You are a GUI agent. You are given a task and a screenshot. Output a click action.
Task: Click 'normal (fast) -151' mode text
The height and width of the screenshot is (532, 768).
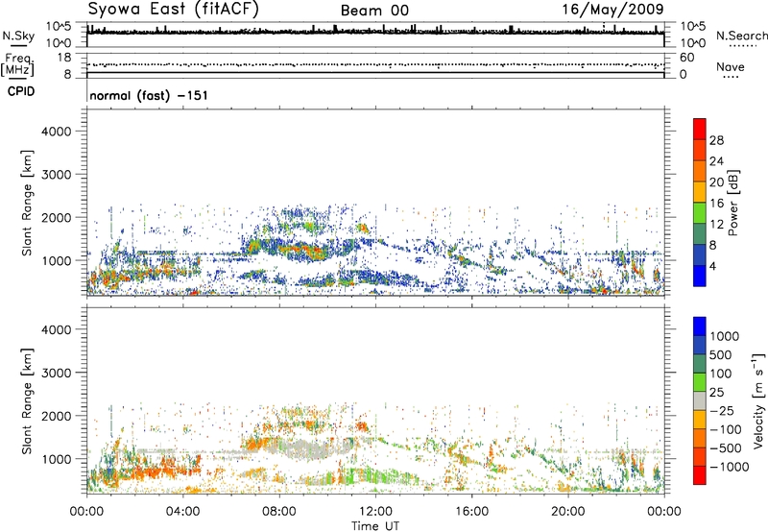[x=149, y=95]
